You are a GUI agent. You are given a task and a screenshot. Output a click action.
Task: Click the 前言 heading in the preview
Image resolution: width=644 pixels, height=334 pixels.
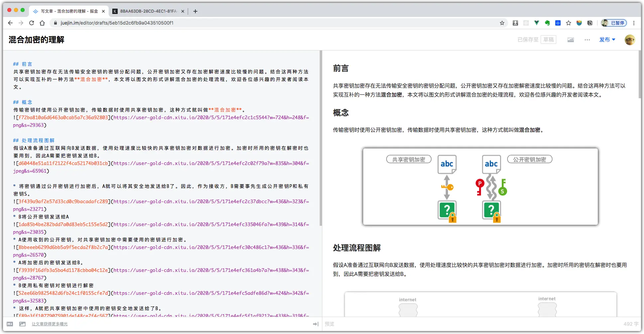tap(341, 68)
